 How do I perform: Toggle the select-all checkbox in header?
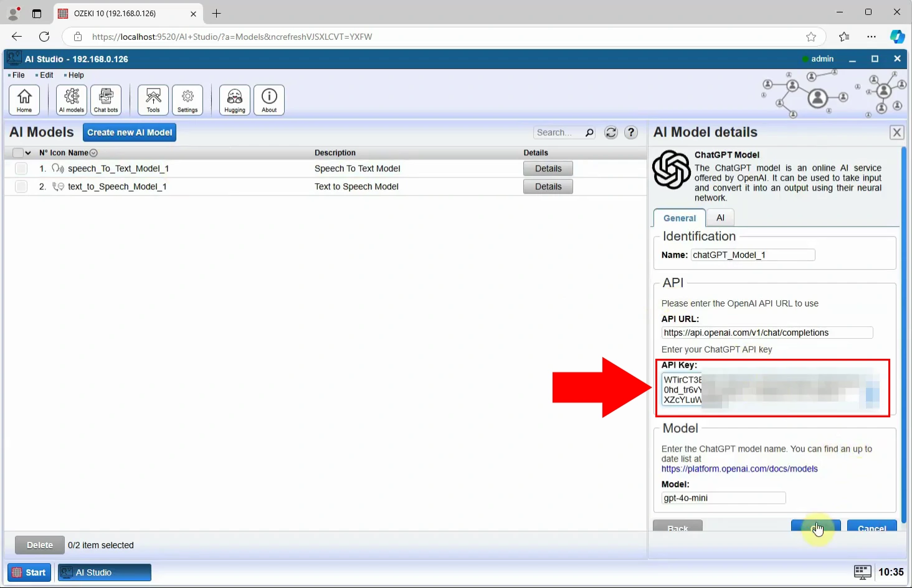17,153
